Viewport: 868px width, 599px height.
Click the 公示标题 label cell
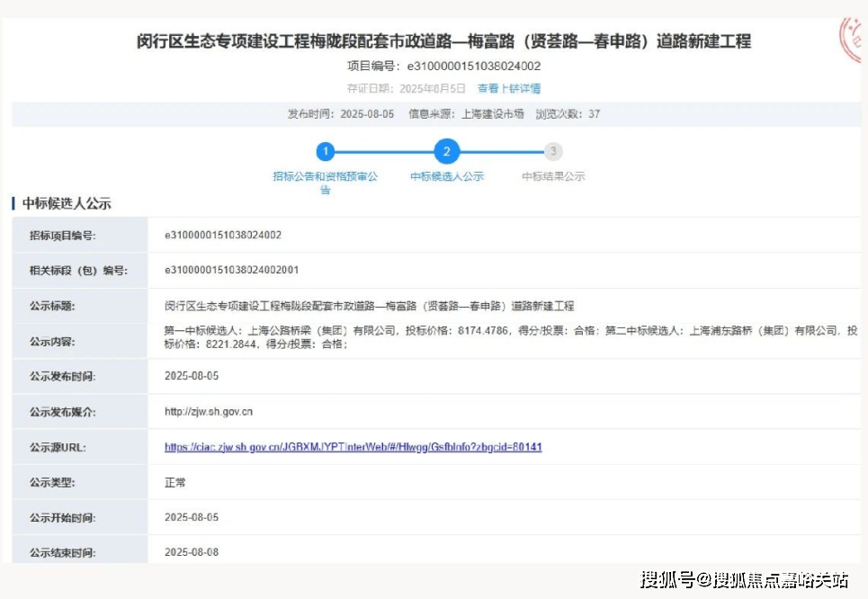point(80,306)
